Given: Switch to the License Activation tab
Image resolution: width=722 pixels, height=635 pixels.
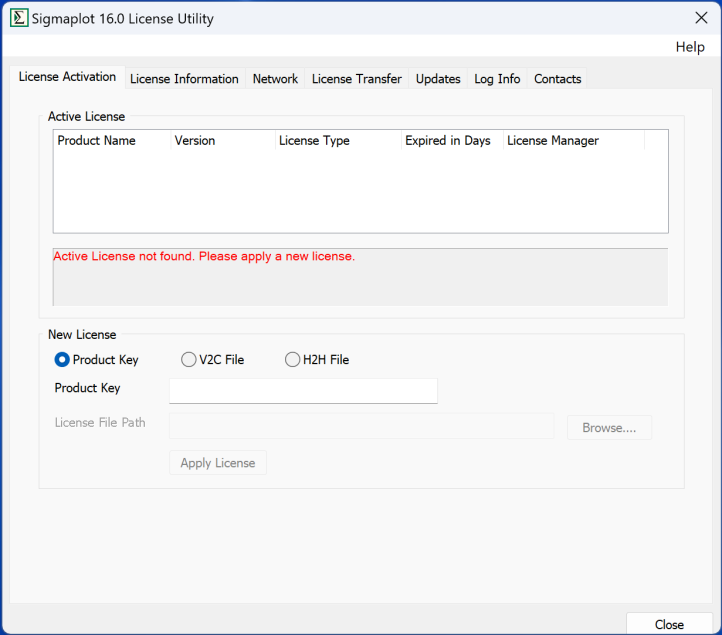Looking at the screenshot, I should tap(67, 77).
